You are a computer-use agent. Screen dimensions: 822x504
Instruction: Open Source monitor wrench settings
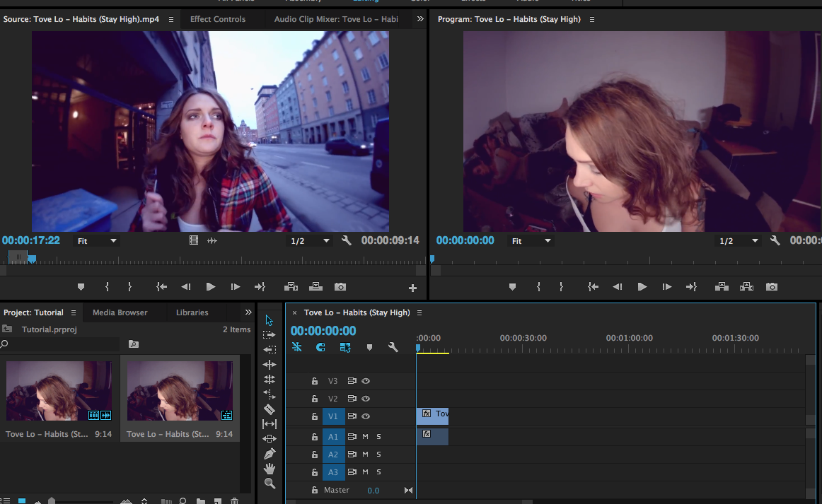[346, 240]
